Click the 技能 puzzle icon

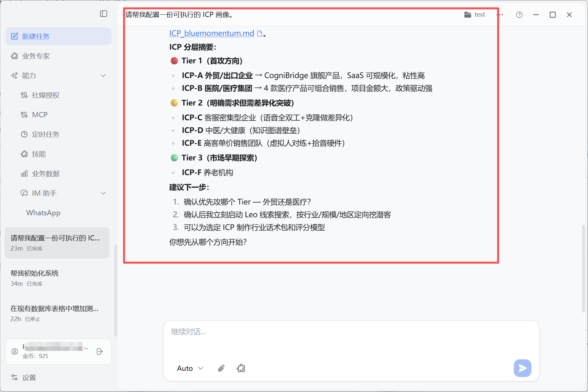coord(24,154)
